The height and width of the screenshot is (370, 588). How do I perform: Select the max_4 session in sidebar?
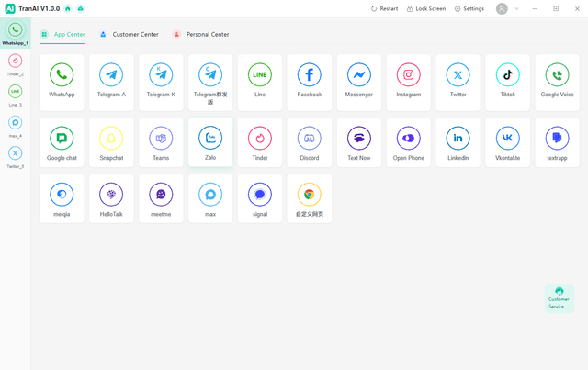16,127
